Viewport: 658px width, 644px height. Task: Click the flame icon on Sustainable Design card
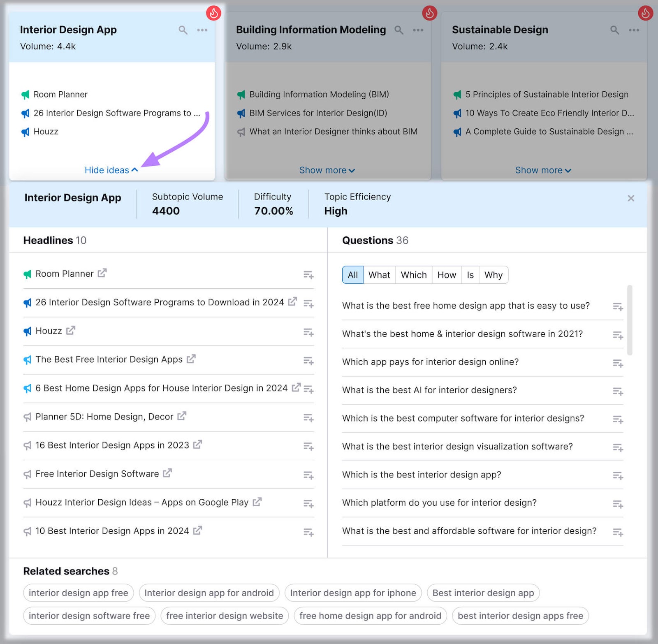click(645, 13)
